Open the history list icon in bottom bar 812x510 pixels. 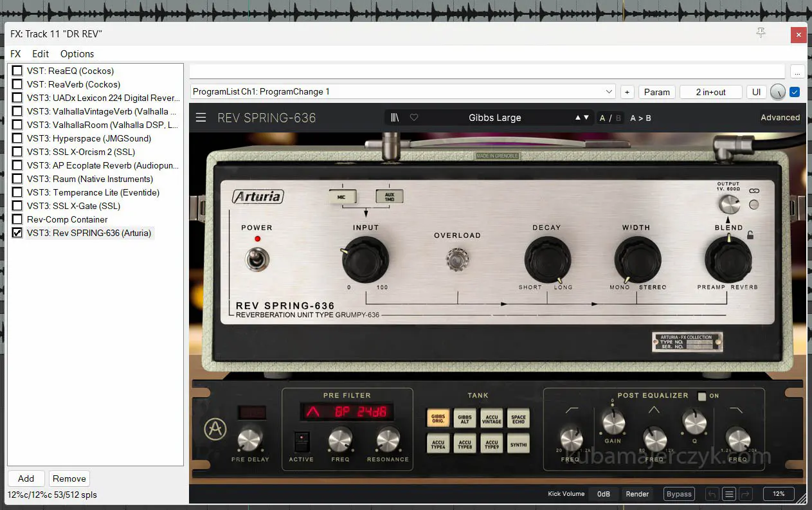tap(729, 494)
